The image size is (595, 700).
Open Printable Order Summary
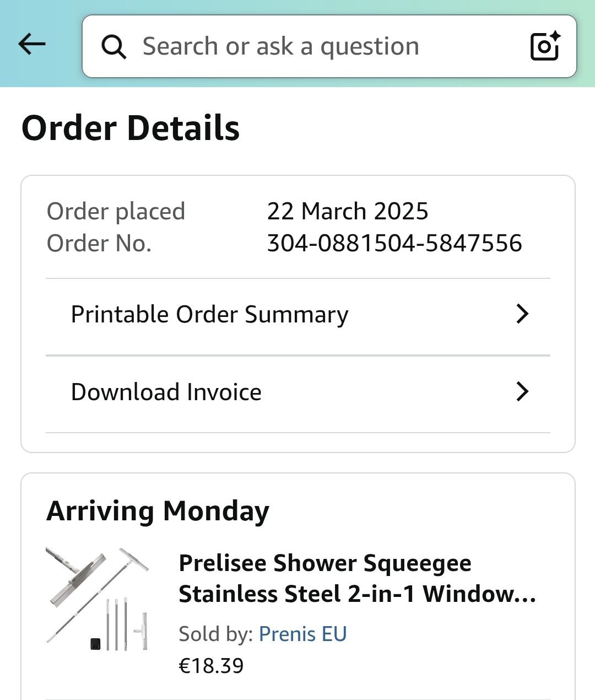(209, 315)
